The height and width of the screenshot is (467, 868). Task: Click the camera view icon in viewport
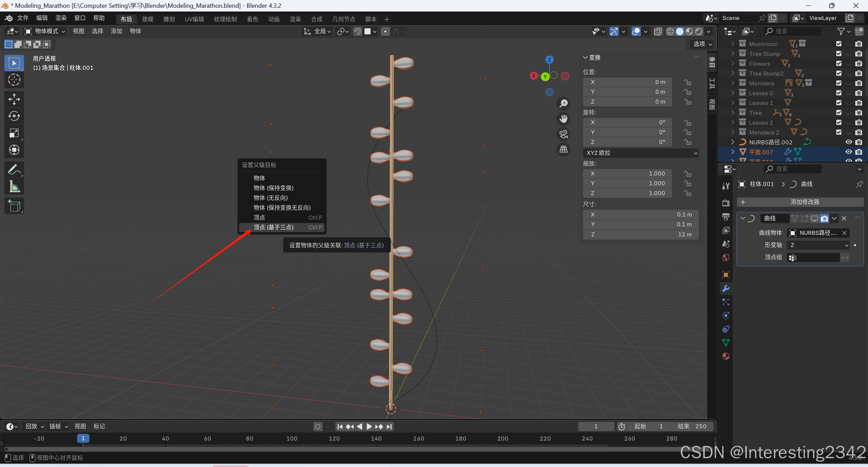(x=563, y=134)
